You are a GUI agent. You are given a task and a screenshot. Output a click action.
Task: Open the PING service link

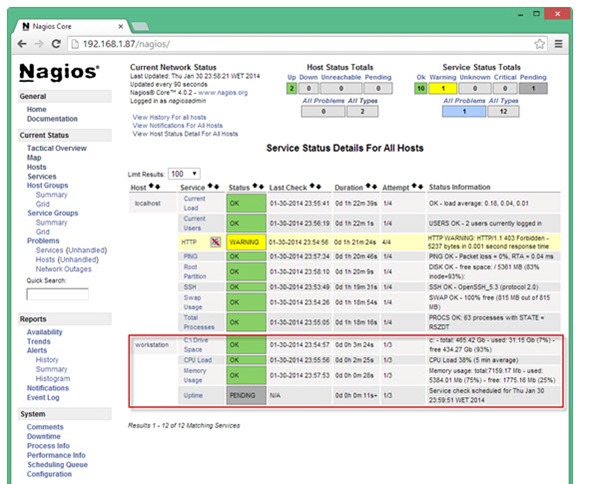190,256
